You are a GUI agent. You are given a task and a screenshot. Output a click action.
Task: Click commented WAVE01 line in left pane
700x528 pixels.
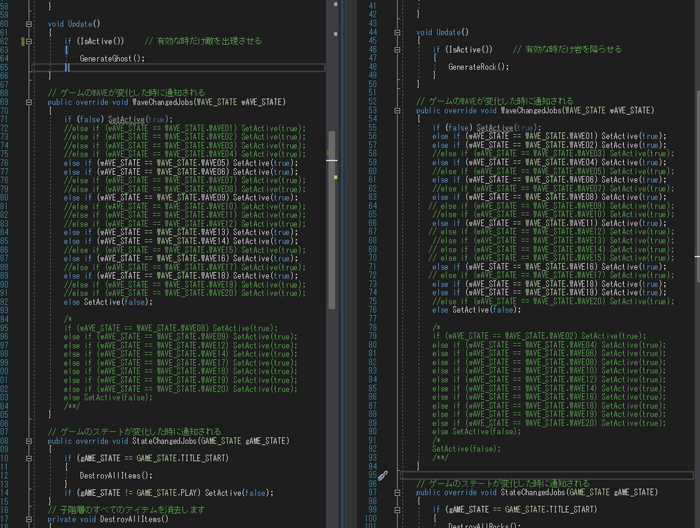185,129
